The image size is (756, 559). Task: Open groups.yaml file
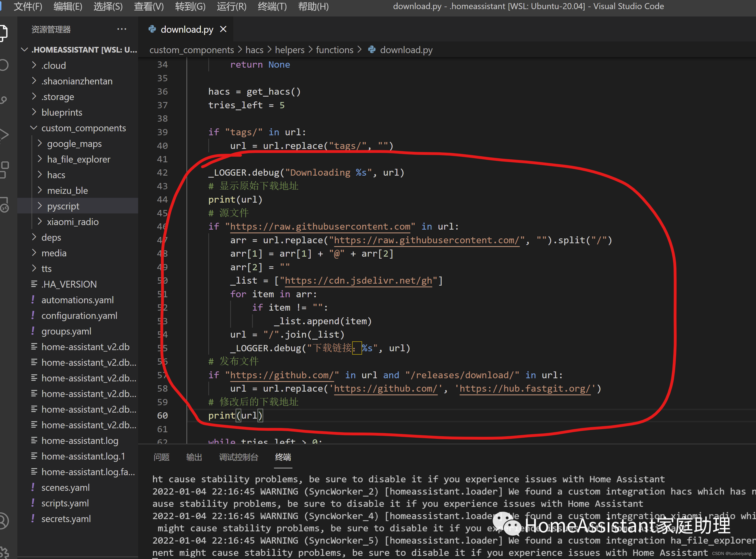coord(78,331)
